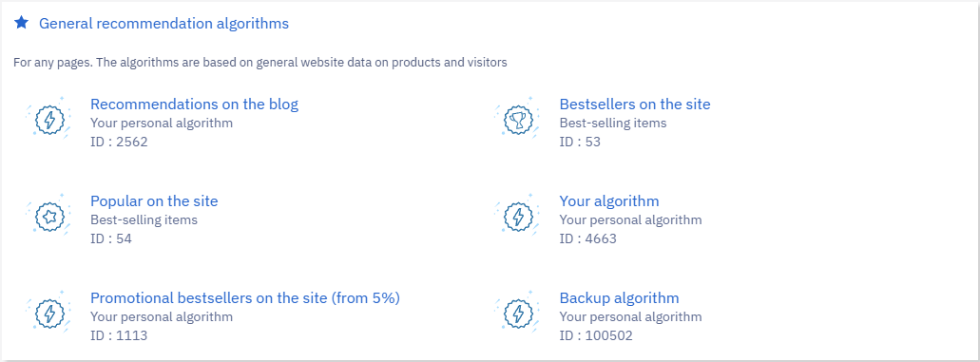Open the Bestsellers on the site link
The height and width of the screenshot is (362, 980).
point(635,104)
